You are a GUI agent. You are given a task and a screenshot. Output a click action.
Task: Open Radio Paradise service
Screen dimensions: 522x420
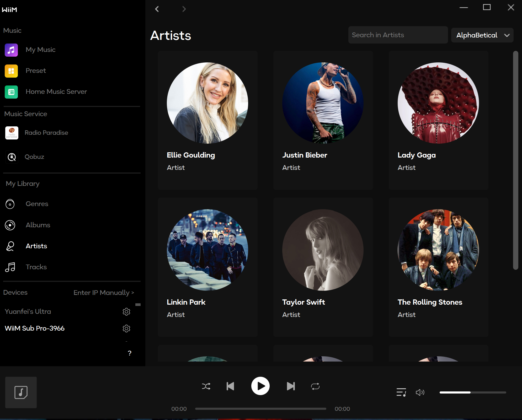(46, 133)
